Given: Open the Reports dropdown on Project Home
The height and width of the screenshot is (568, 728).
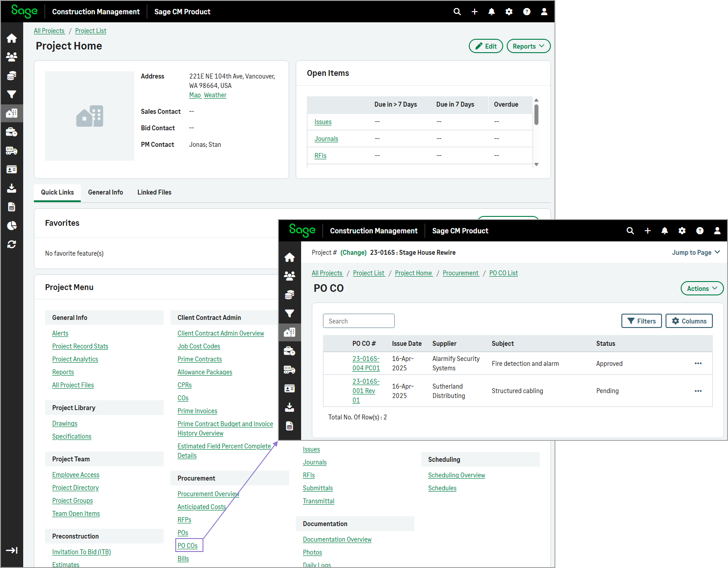Looking at the screenshot, I should point(529,46).
